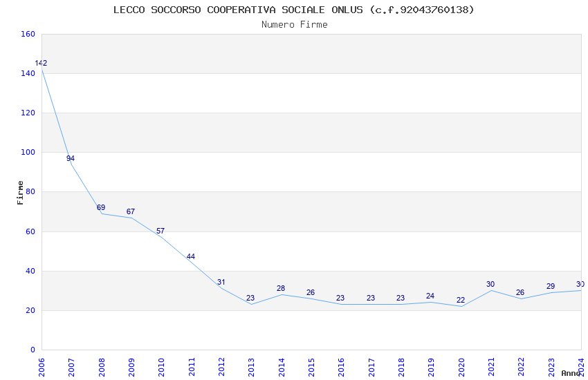Click the 80 tick on Firme axis
Image resolution: width=588 pixels, height=380 pixels.
30,191
